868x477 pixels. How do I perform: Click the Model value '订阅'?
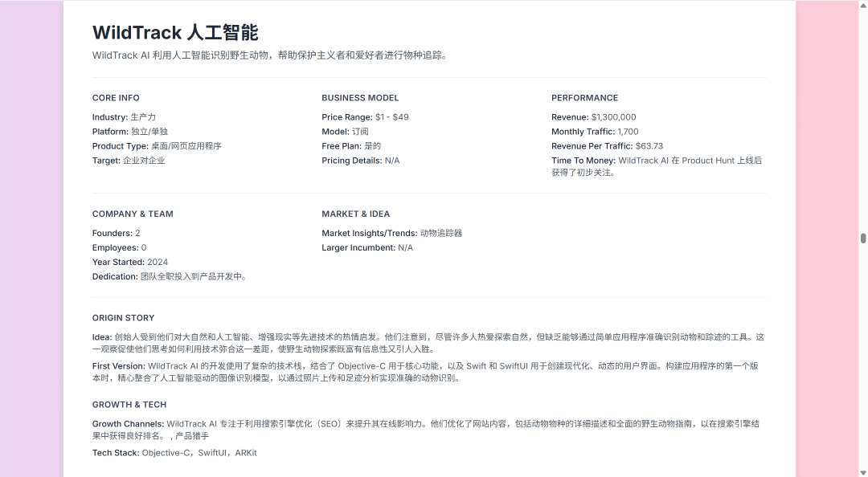click(360, 132)
